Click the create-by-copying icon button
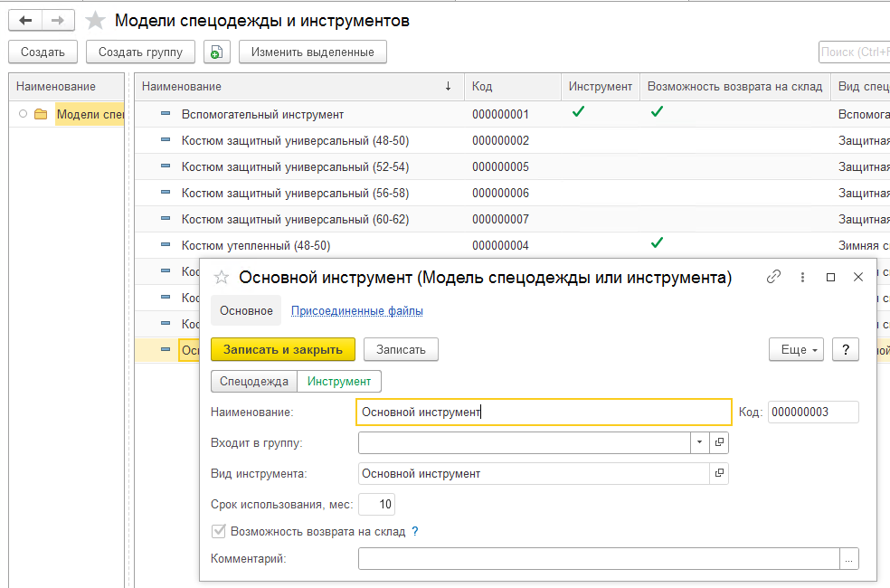The width and height of the screenshot is (890, 588). [217, 52]
